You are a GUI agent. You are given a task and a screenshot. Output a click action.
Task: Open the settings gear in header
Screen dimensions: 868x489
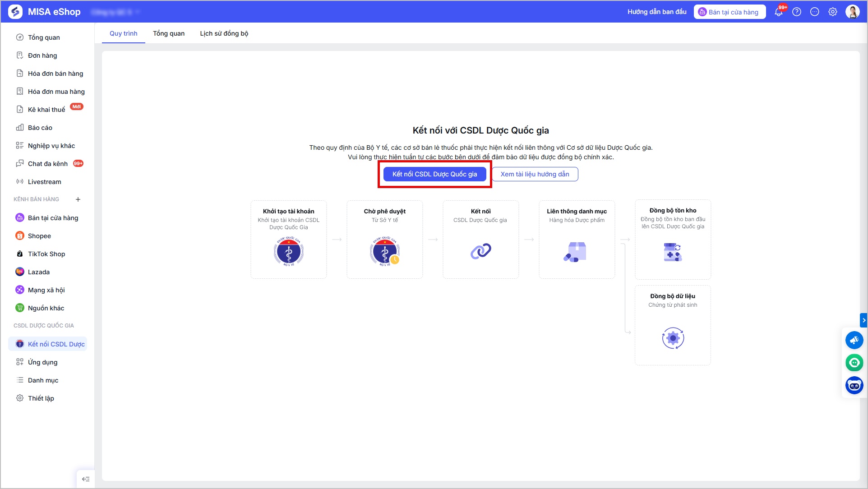pyautogui.click(x=833, y=12)
